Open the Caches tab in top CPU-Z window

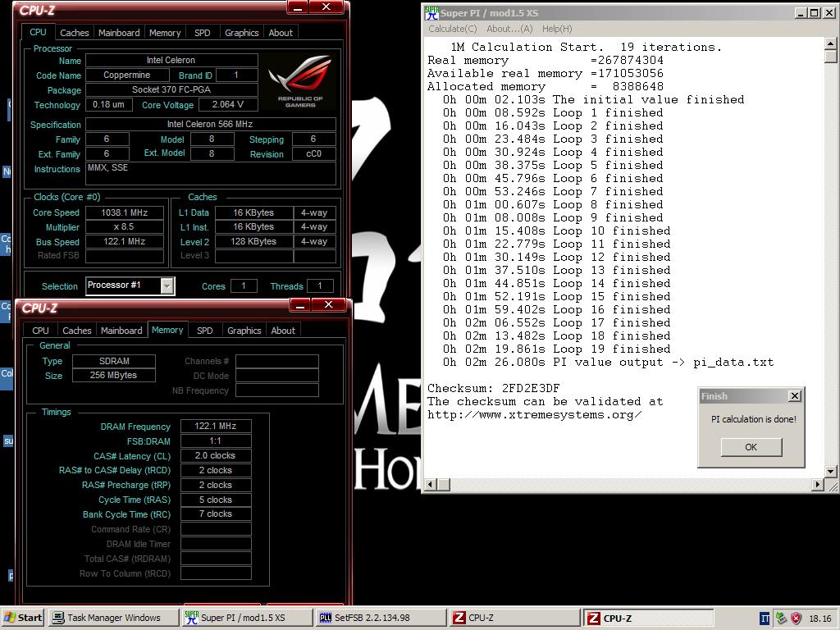[x=74, y=33]
